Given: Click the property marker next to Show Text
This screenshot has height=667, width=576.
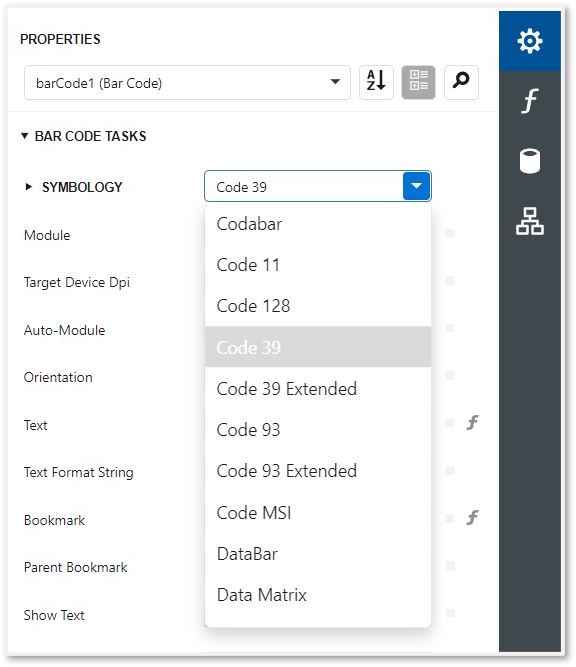Looking at the screenshot, I should tap(450, 613).
